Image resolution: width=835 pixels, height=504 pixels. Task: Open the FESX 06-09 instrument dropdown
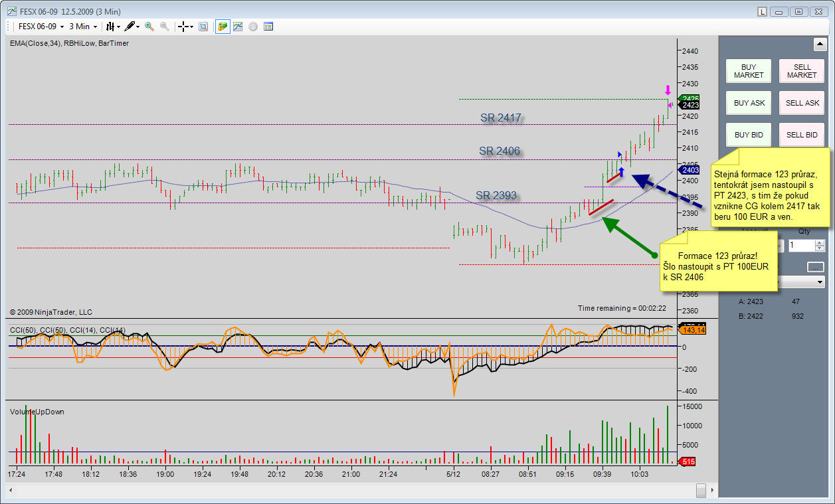coord(41,27)
